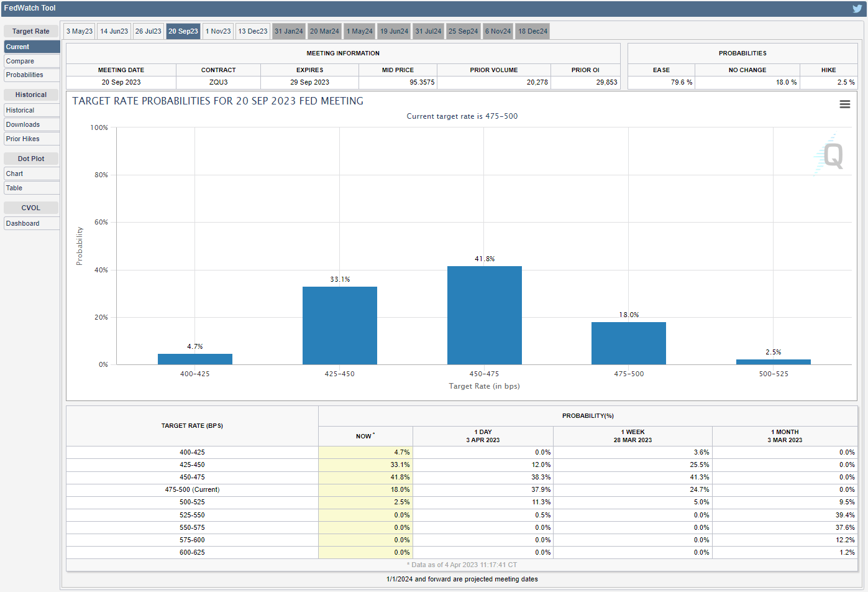
Task: Select the 20 Mar24 meeting tab
Action: (324, 31)
